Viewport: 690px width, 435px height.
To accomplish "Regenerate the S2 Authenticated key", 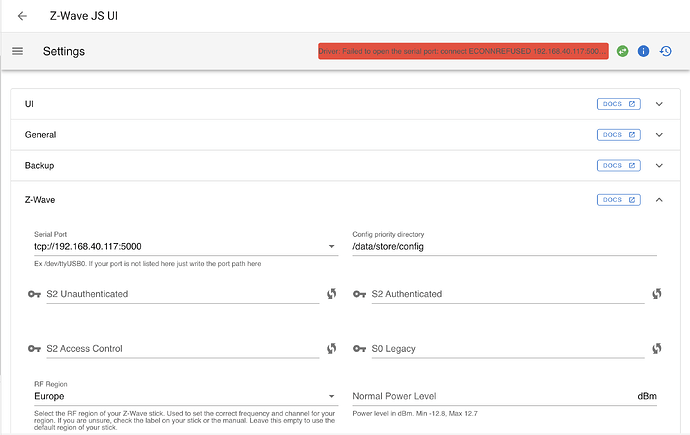I will click(x=657, y=294).
